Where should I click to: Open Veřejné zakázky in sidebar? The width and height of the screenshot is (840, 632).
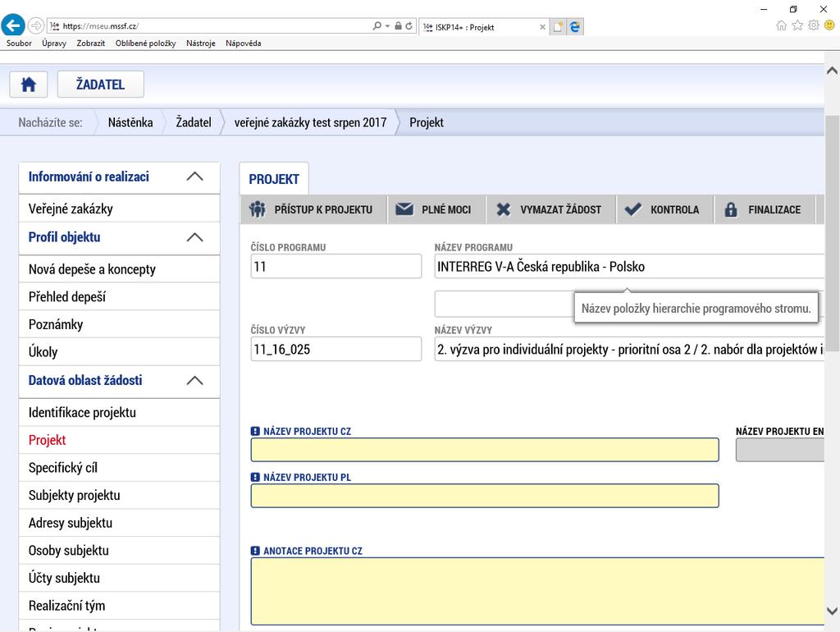click(120, 208)
